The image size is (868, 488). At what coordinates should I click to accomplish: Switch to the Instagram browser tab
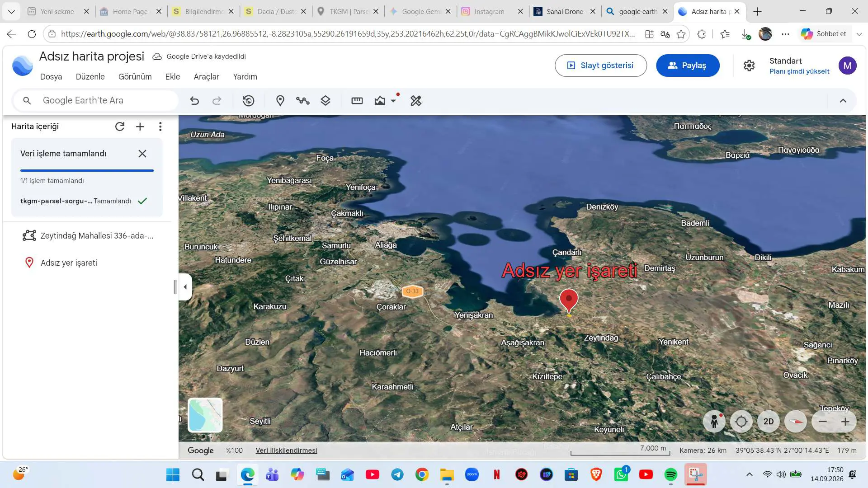tap(493, 12)
